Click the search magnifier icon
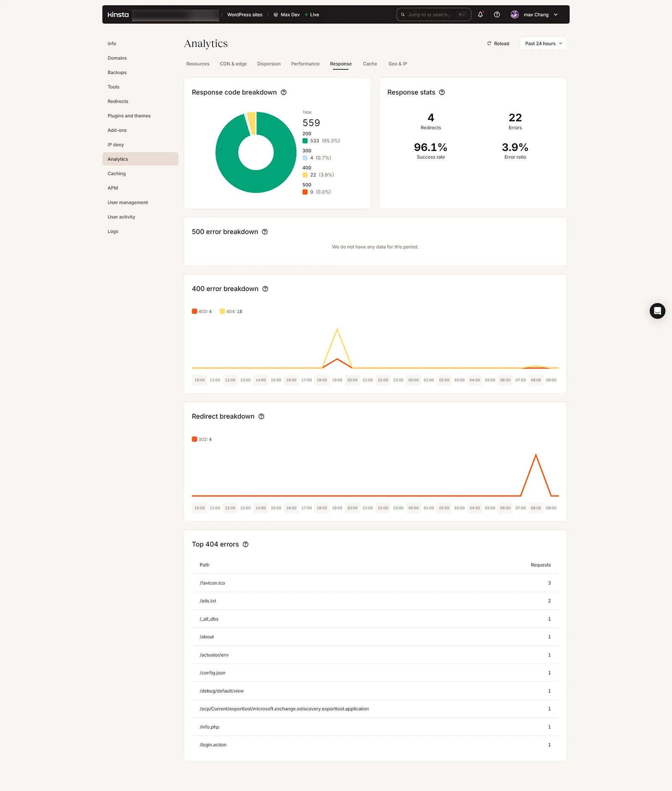Image resolution: width=672 pixels, height=791 pixels. click(x=403, y=15)
